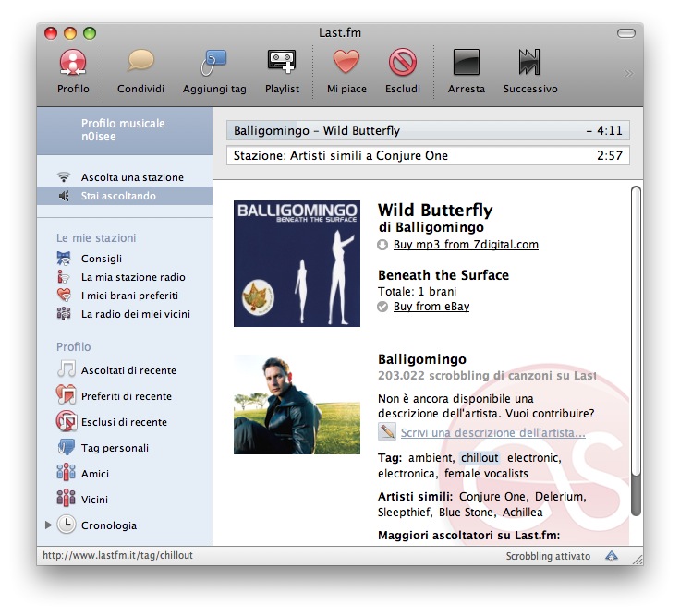Screen dimensions: 680x616
Task: Open Buy mp3 from 7digital.com link
Action: [x=466, y=245]
